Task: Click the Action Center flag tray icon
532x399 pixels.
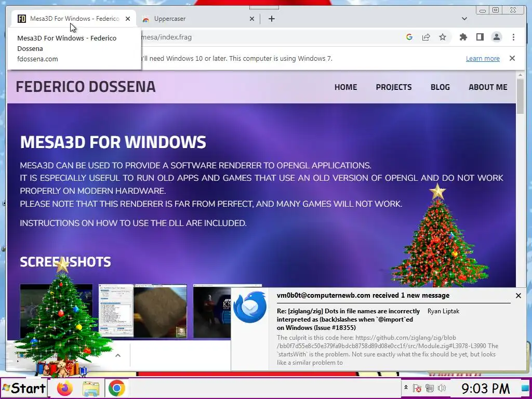Action: pos(417,388)
